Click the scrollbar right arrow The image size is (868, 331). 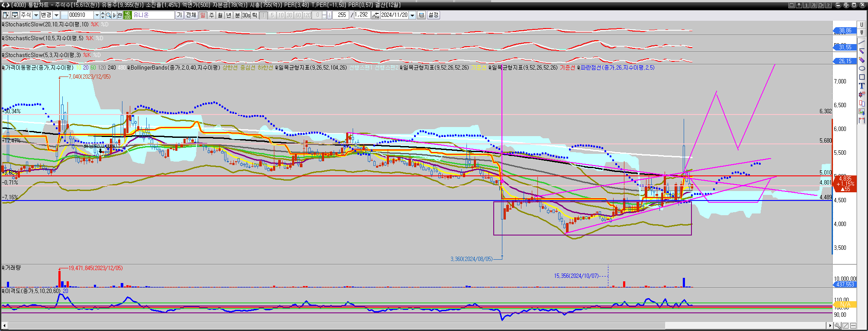(830, 325)
